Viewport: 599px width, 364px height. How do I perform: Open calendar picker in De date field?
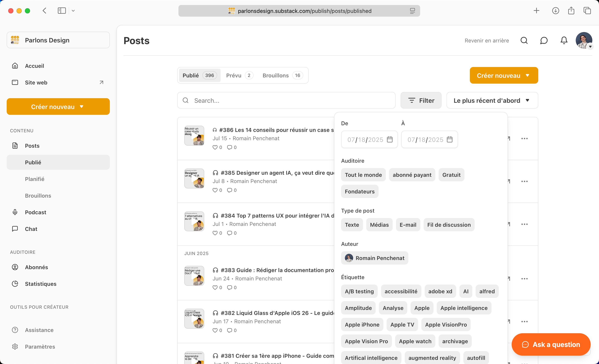(390, 139)
